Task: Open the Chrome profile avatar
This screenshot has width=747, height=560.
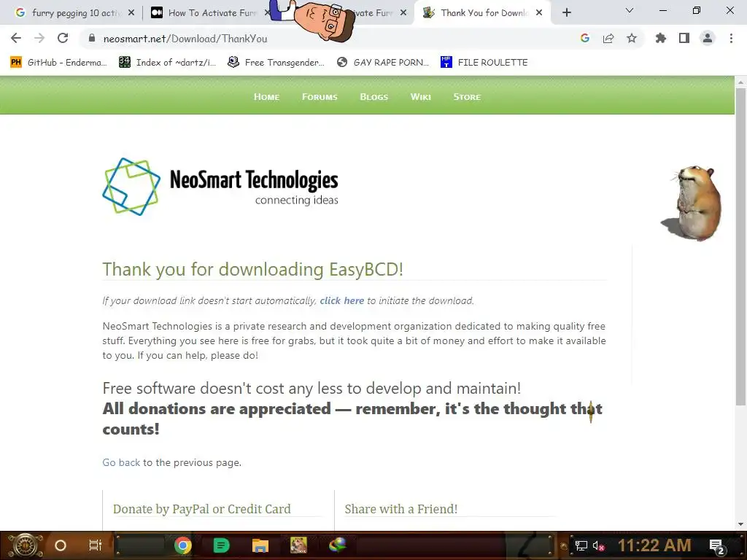Action: coord(708,38)
